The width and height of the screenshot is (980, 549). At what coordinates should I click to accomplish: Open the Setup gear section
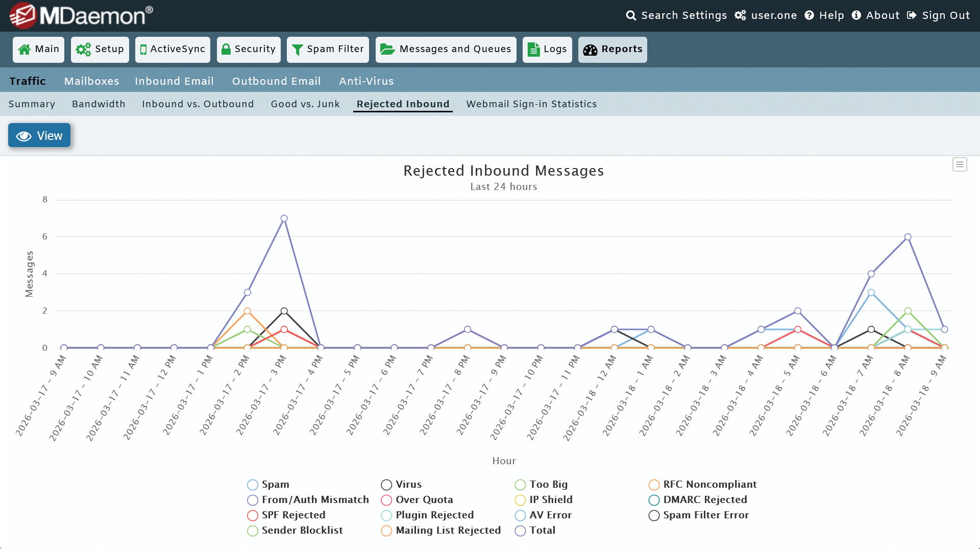pyautogui.click(x=100, y=49)
